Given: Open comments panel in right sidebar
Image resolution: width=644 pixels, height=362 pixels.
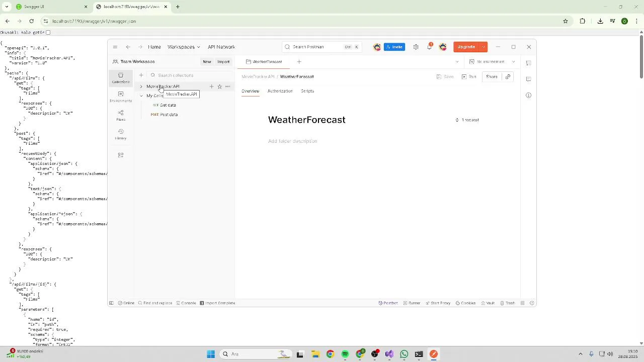Looking at the screenshot, I should tap(528, 79).
